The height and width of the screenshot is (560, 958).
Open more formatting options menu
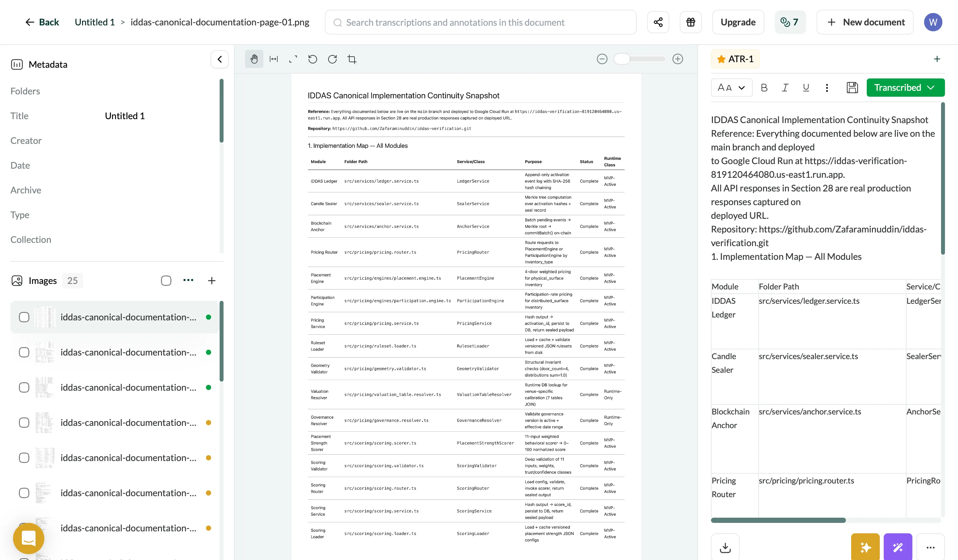tap(827, 88)
